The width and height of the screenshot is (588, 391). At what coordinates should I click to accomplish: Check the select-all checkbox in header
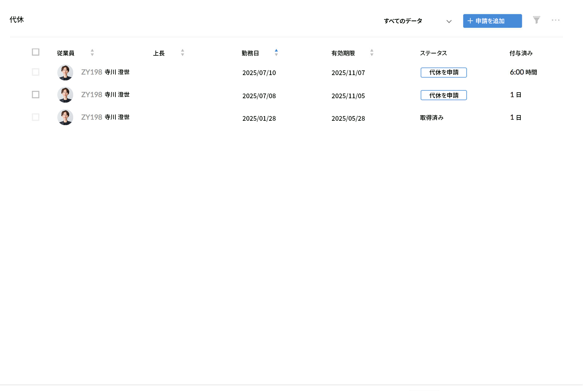(x=35, y=52)
